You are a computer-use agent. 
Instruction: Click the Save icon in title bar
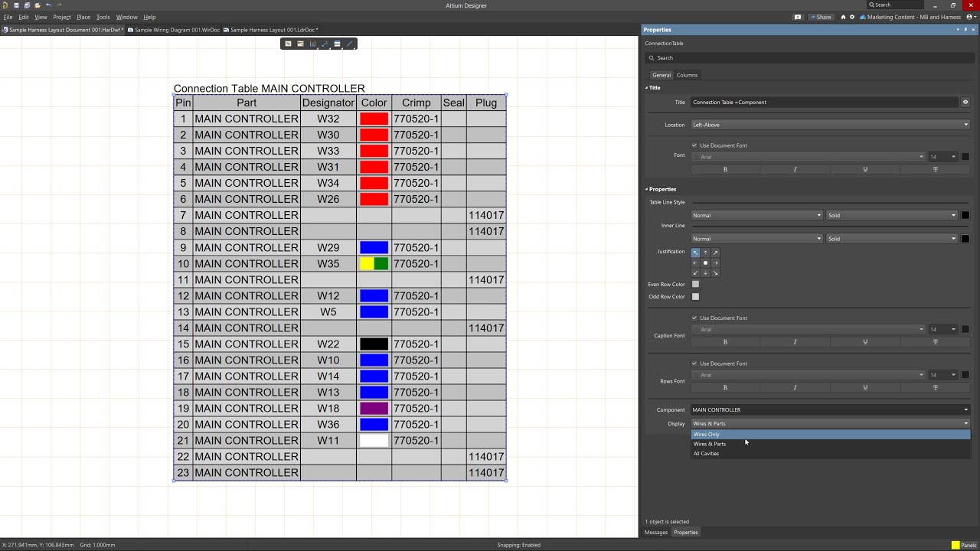coord(16,5)
